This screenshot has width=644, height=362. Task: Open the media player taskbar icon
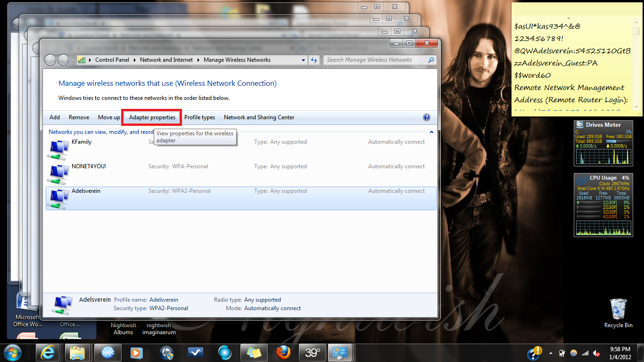click(x=136, y=352)
